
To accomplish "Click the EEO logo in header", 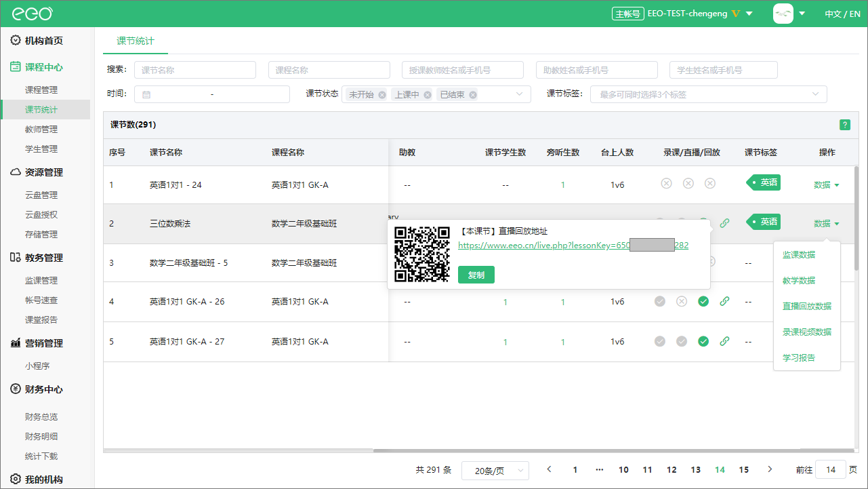I will (32, 14).
